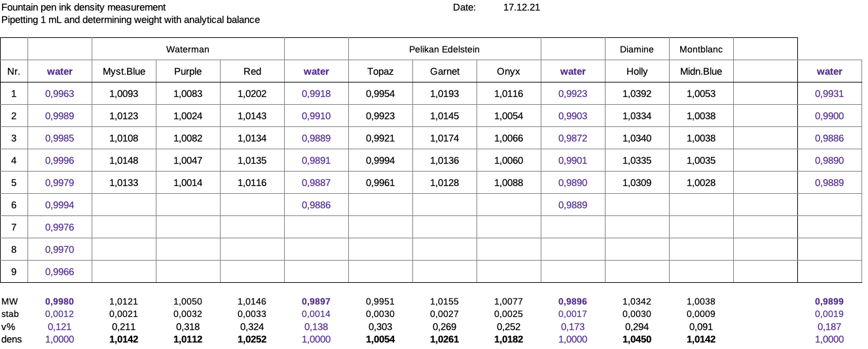This screenshot has height=349, width=868.
Task: Click the Myst.Blue column header
Action: click(x=124, y=71)
